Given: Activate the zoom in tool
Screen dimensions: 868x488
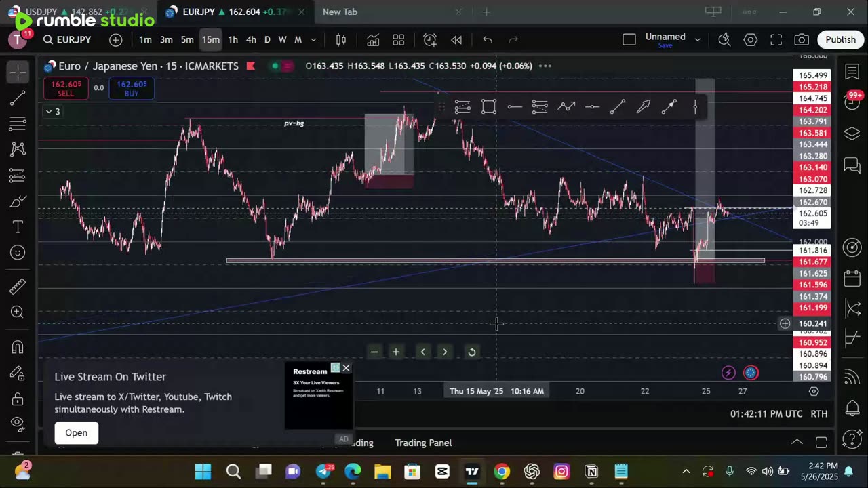Looking at the screenshot, I should pos(18,312).
